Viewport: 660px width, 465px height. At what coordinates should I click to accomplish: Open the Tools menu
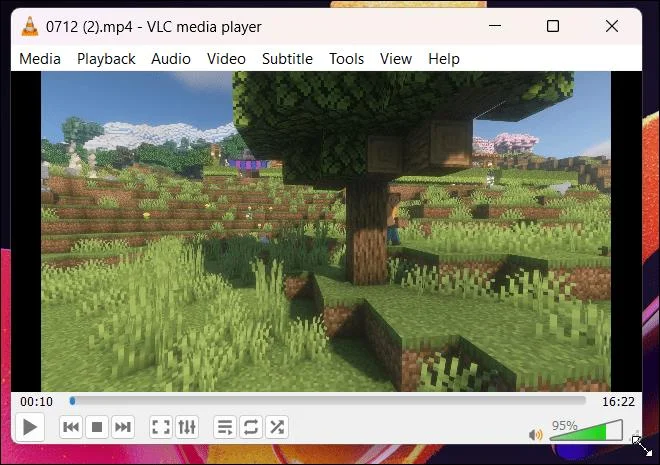(346, 59)
